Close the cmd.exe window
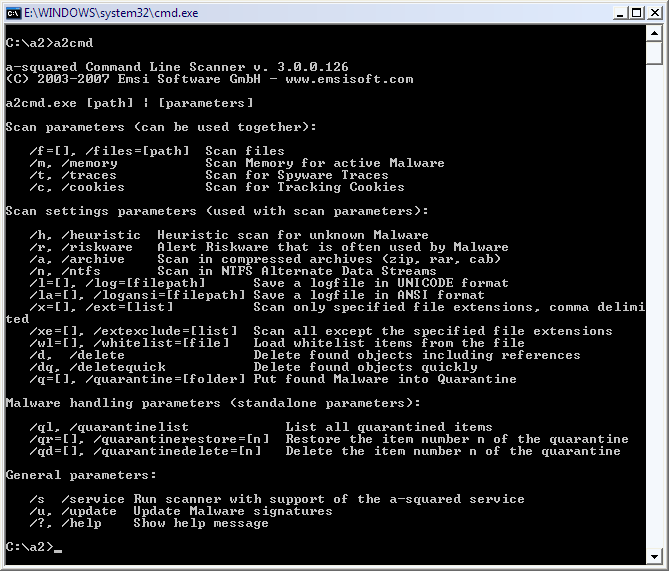Viewport: 669px width, 571px height. [x=654, y=13]
